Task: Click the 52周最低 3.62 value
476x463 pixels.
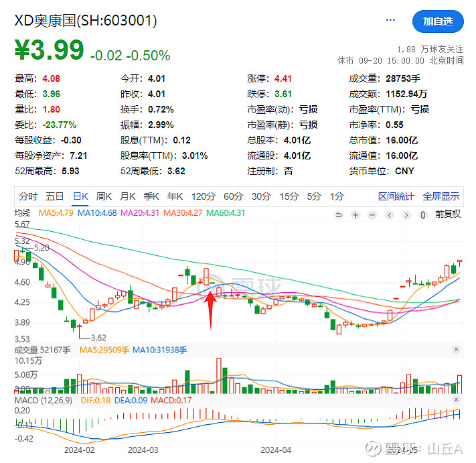Action: click(x=176, y=171)
